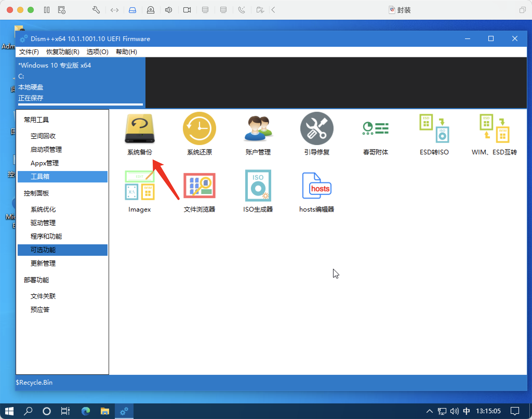The image size is (532, 419).
Task: Open the 恢复功能(R) menu
Action: 63,52
